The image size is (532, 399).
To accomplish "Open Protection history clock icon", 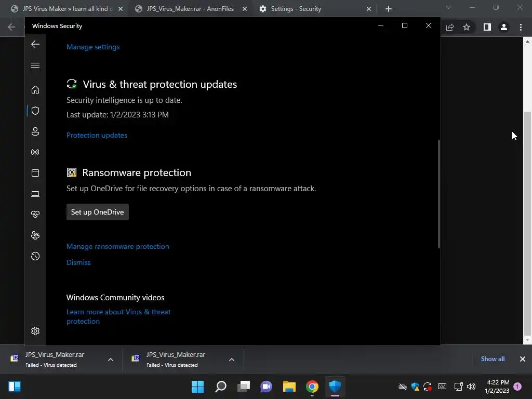I will coord(35,256).
